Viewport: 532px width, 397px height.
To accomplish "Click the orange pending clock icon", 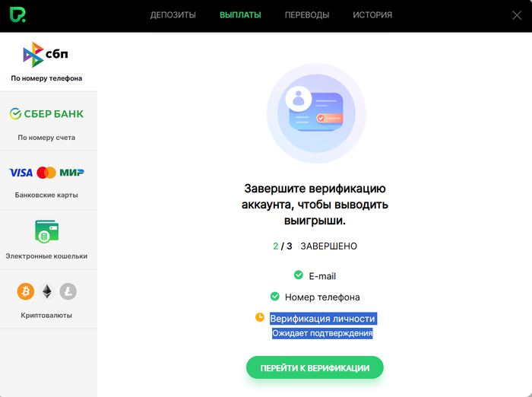I will [260, 317].
